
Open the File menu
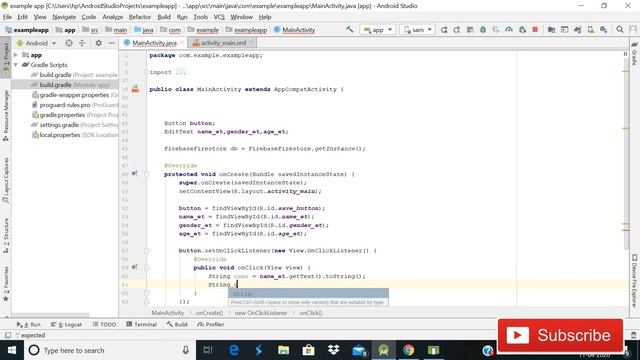[x=7, y=17]
